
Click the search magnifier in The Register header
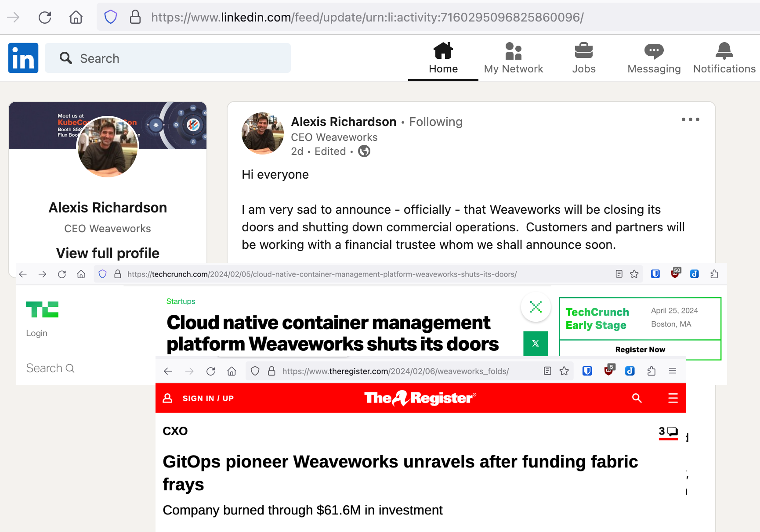tap(637, 398)
